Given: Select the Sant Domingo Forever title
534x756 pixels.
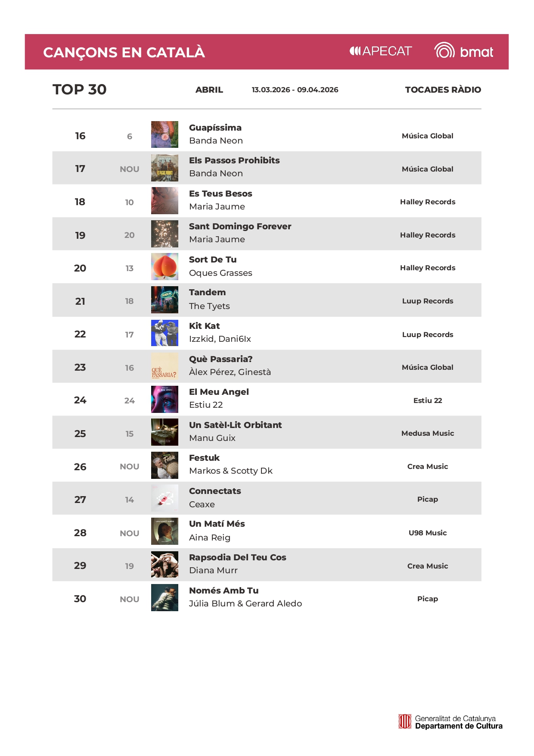Looking at the screenshot, I should 240,226.
